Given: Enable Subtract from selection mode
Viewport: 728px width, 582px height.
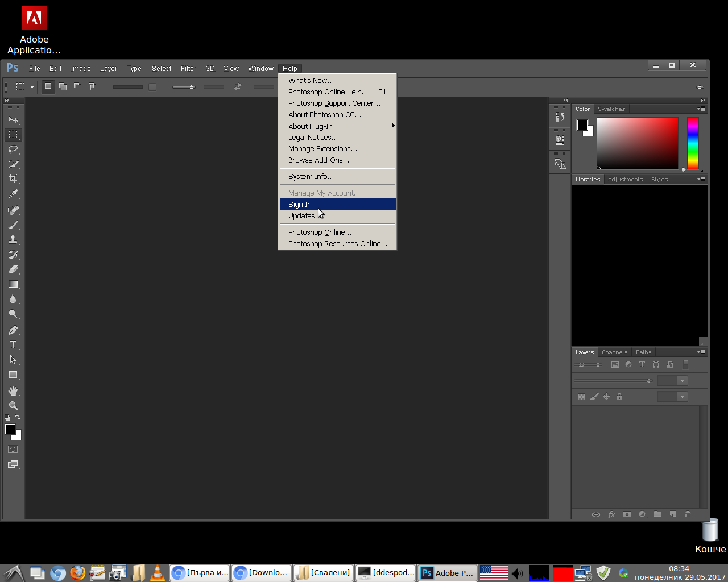Looking at the screenshot, I should tap(77, 86).
